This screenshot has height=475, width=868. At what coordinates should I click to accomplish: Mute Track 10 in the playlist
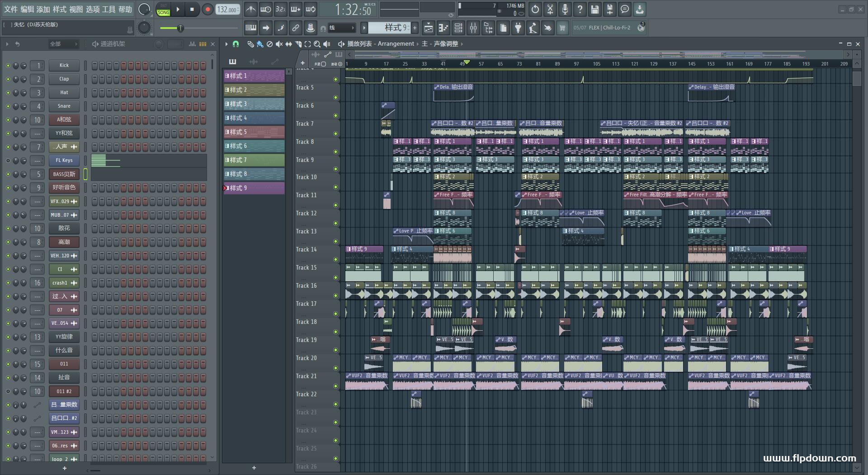coord(335,187)
